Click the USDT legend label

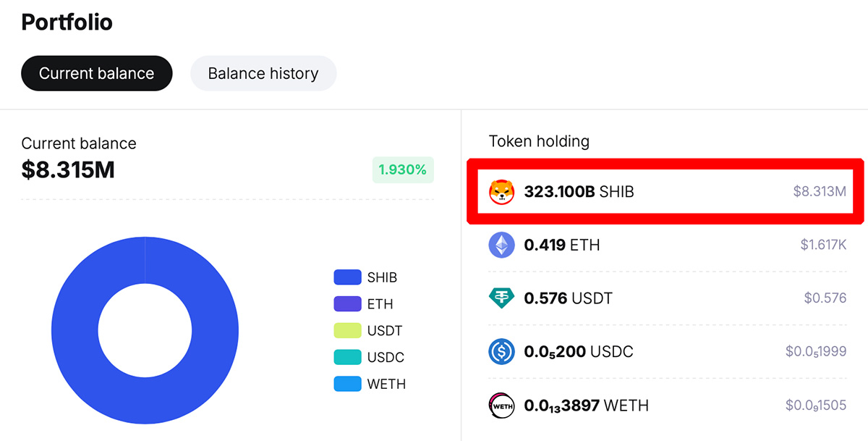(x=384, y=331)
